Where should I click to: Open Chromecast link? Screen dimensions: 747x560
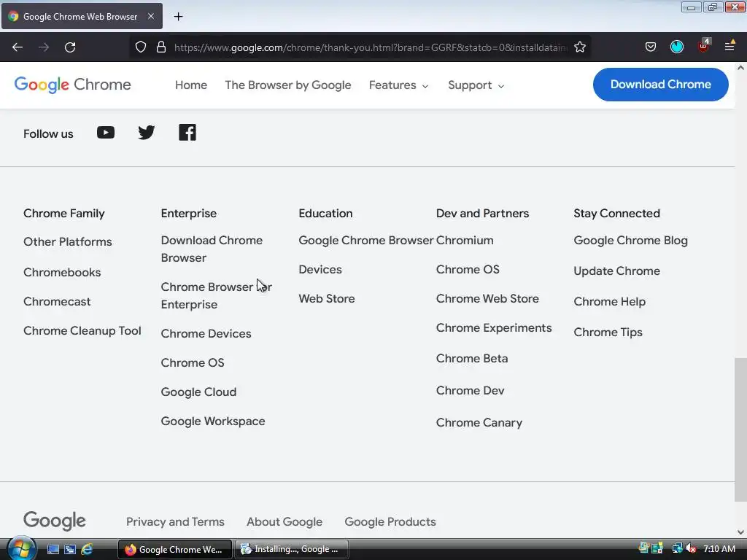tap(57, 301)
